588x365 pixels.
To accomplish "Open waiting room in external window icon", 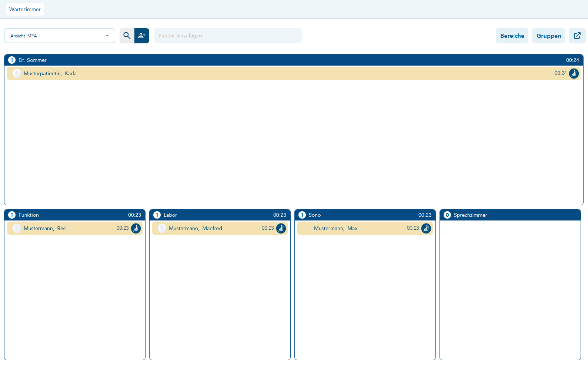I will [x=577, y=36].
